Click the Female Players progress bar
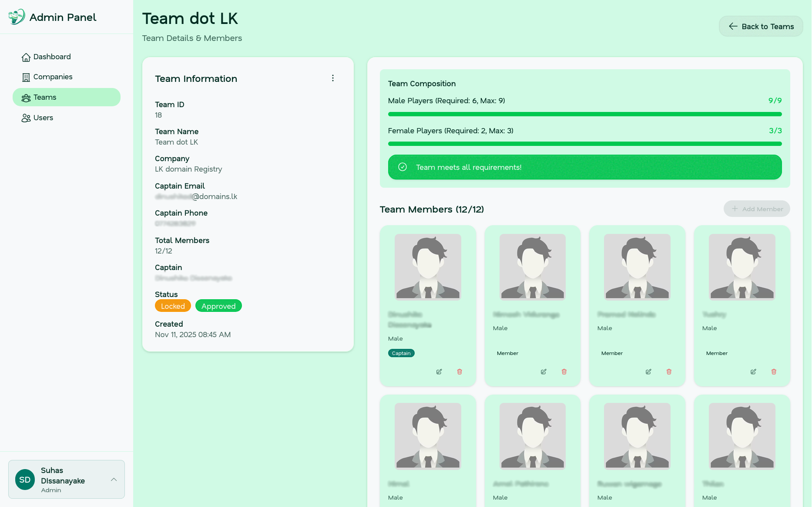Image resolution: width=812 pixels, height=507 pixels. click(585, 144)
